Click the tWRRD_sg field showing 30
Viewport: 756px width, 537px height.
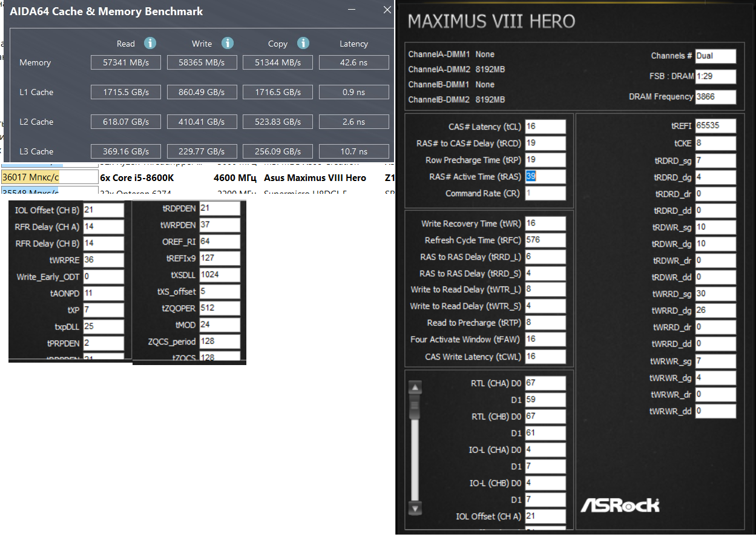(x=715, y=294)
